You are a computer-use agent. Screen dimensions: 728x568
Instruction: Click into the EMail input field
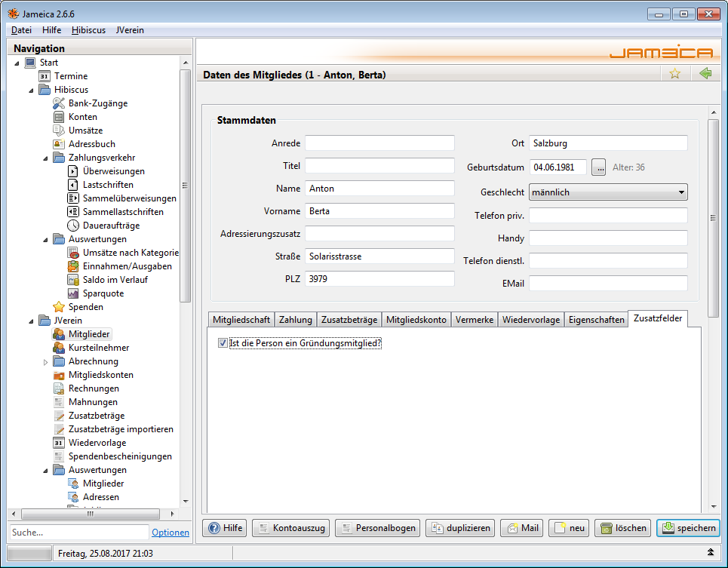point(608,284)
